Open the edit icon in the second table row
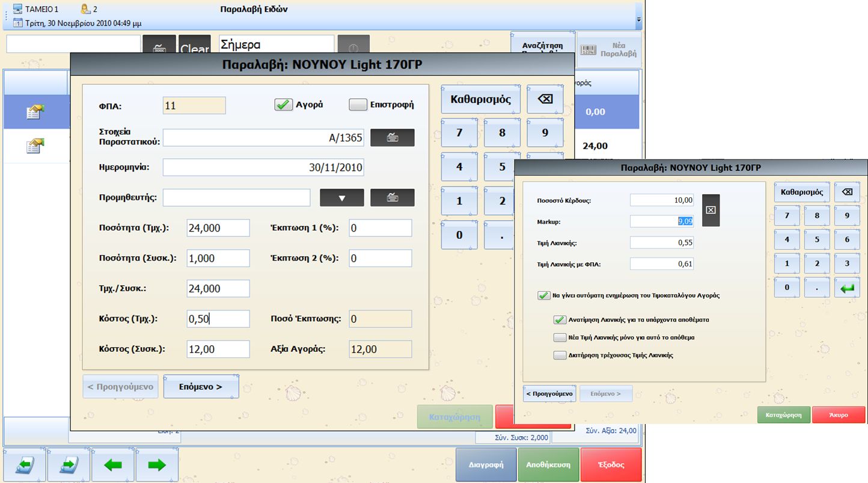868x483 pixels. tap(36, 146)
